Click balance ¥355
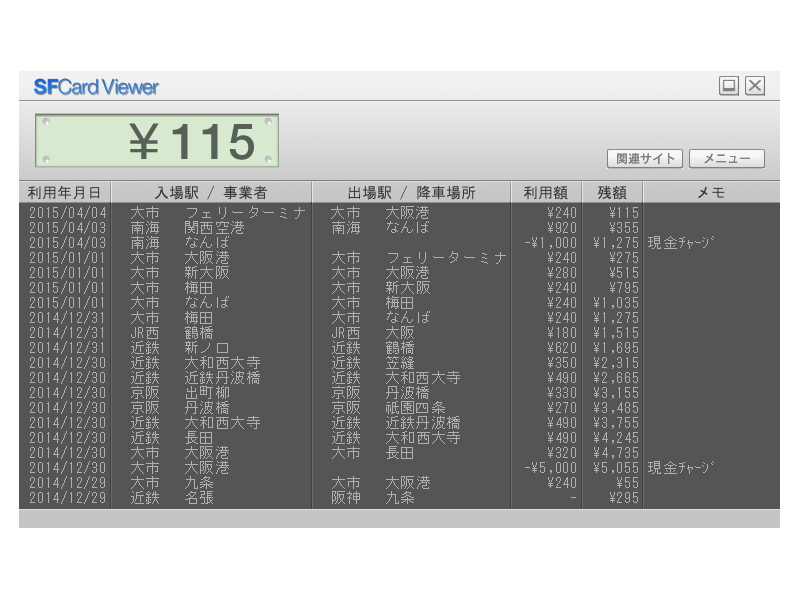 (623, 228)
